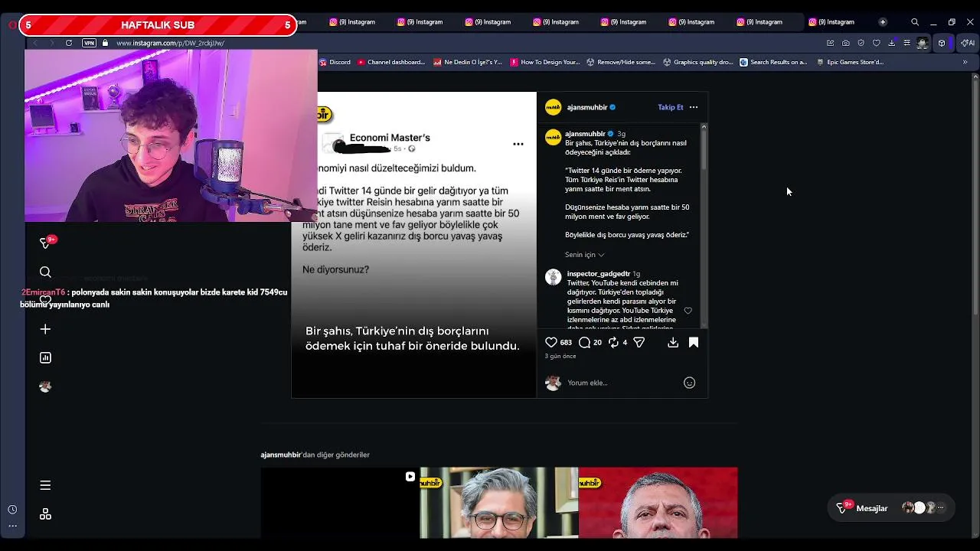
Task: Open the 'How To Design Your...' bookmark
Action: coord(545,62)
